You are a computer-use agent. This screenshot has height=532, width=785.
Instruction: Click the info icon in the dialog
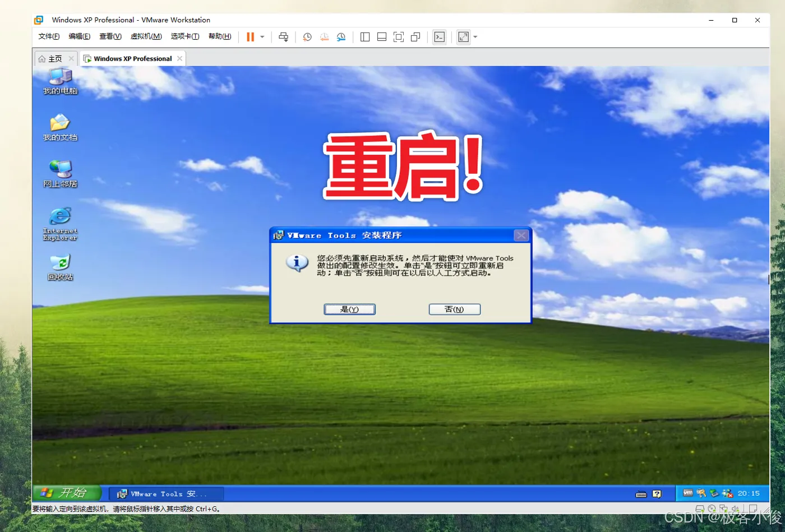(297, 262)
